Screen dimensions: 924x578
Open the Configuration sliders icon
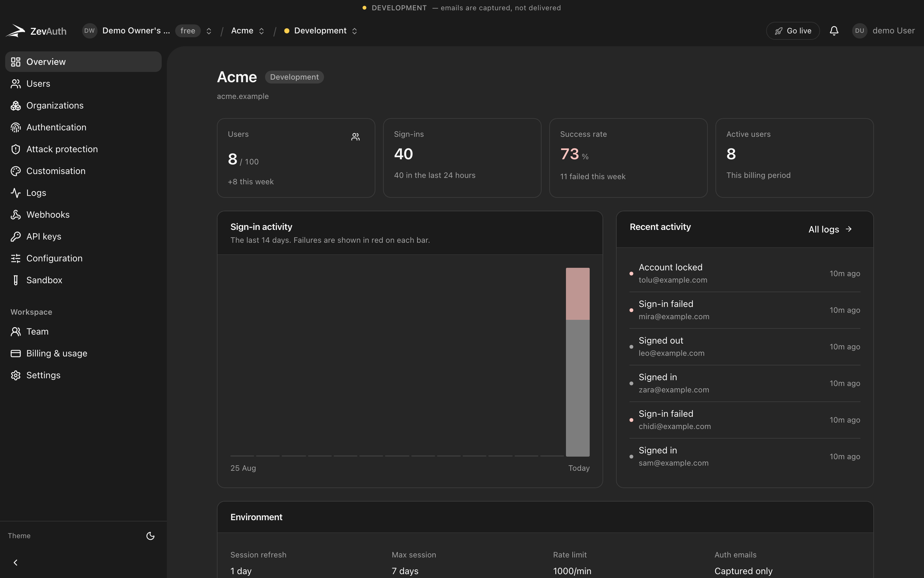(x=16, y=258)
